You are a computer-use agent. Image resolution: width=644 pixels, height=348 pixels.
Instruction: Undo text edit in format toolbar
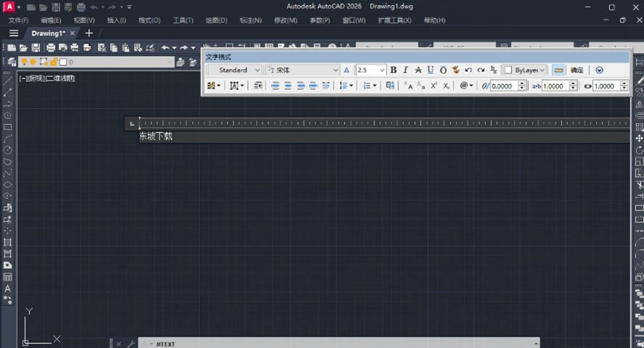click(468, 70)
